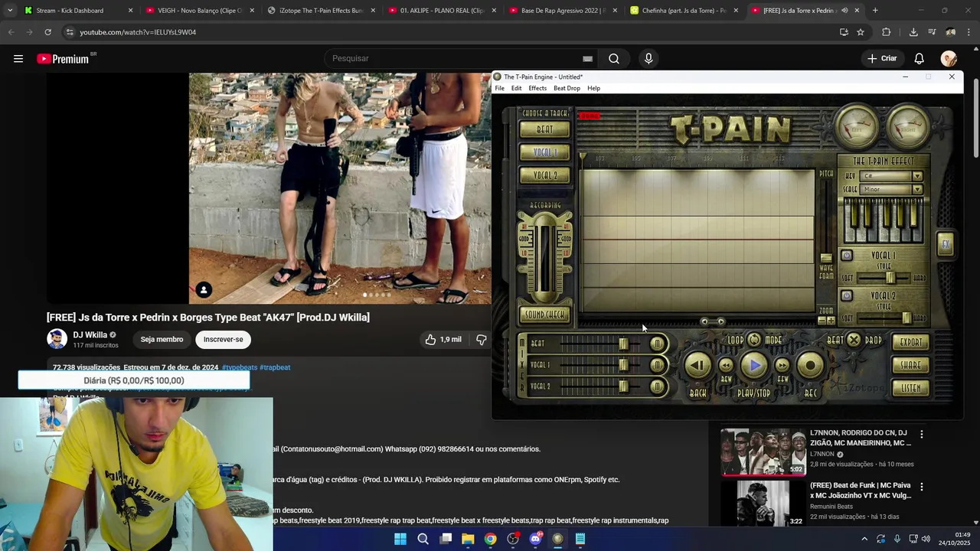
Task: Open the Criar create menu
Action: click(x=882, y=59)
